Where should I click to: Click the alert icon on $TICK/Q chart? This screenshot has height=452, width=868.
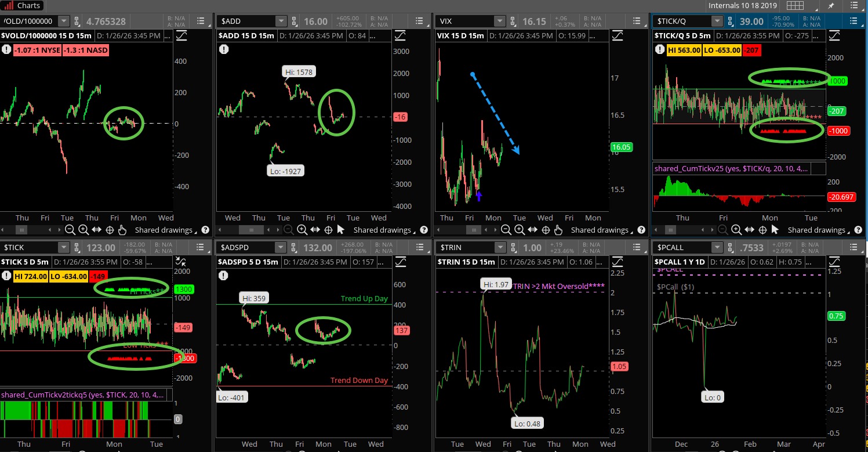click(x=660, y=50)
